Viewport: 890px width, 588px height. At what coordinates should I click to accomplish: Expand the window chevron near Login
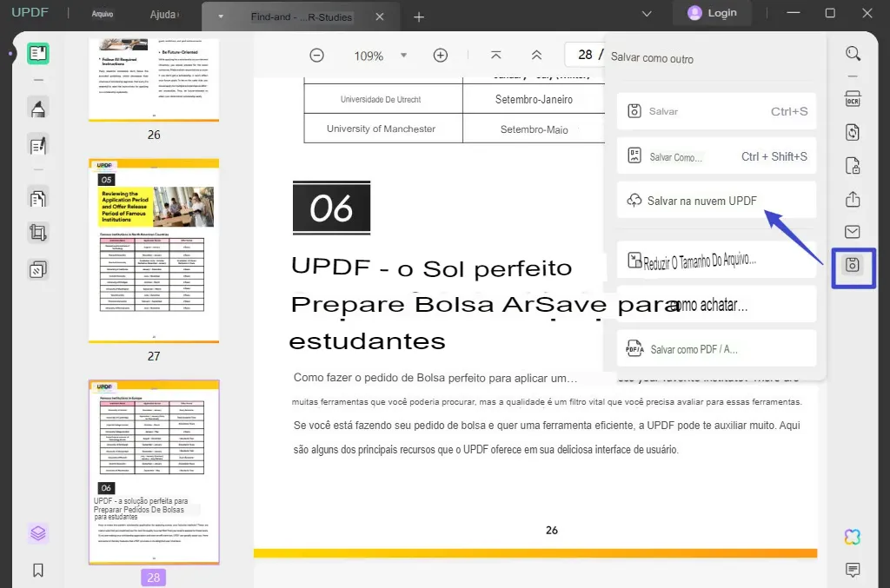click(647, 14)
